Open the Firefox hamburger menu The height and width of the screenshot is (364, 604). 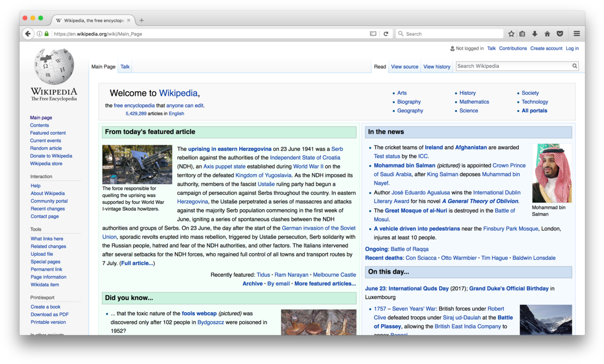click(x=577, y=34)
